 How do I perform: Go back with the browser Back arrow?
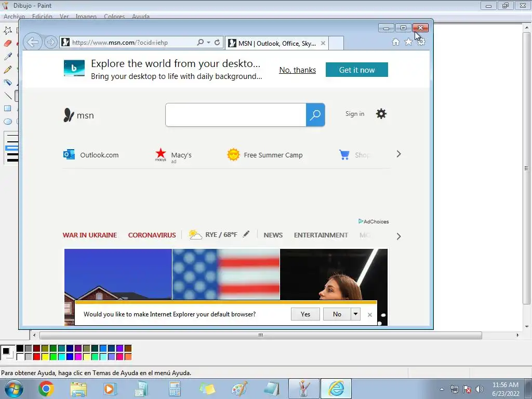coord(33,43)
